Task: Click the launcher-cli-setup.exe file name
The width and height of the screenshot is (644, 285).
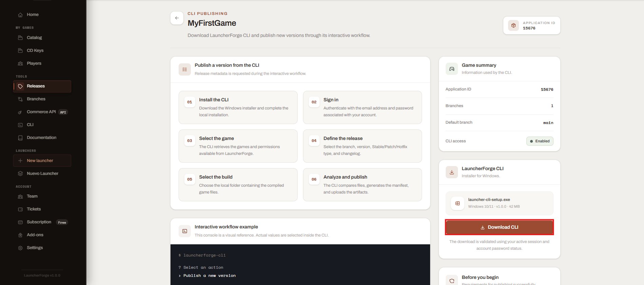Action: coord(489,200)
